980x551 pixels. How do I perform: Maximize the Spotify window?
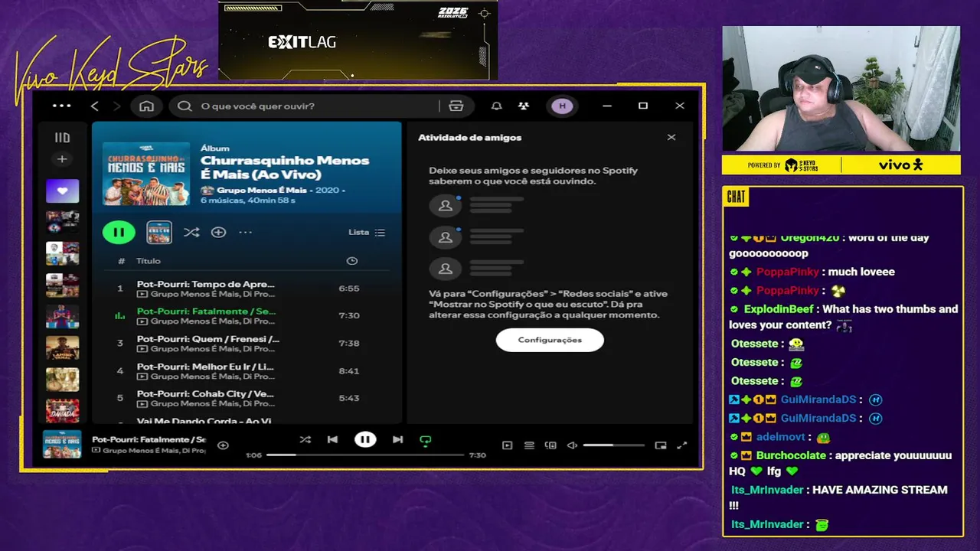click(643, 106)
